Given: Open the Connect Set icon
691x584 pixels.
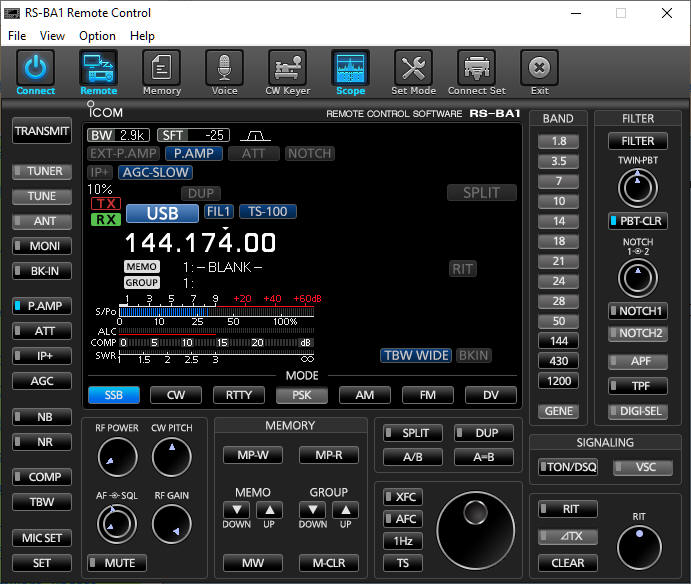Looking at the screenshot, I should pyautogui.click(x=476, y=67).
